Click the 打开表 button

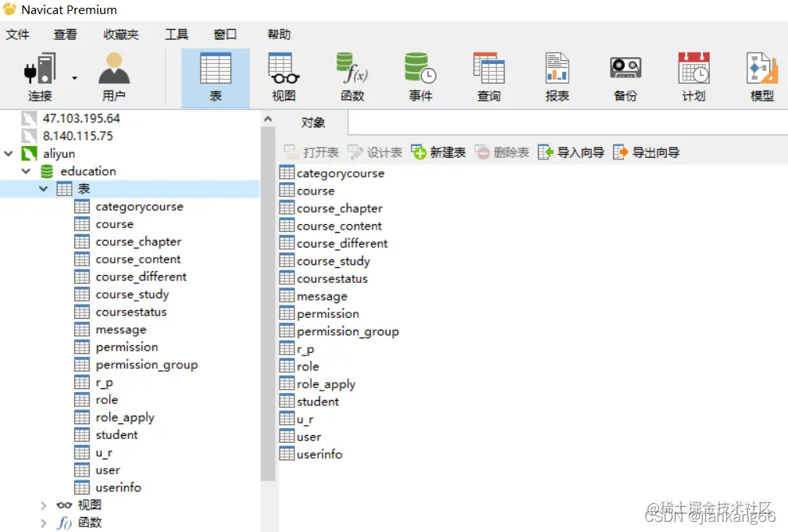(312, 152)
